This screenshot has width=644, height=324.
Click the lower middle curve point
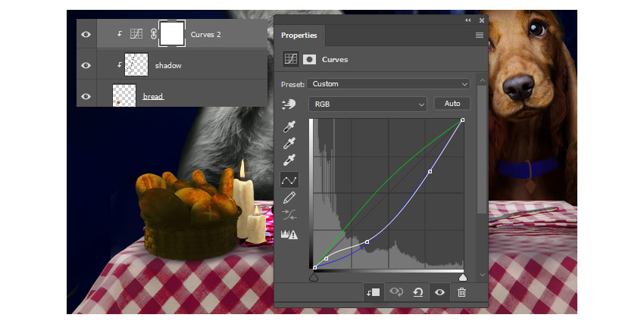pyautogui.click(x=367, y=242)
